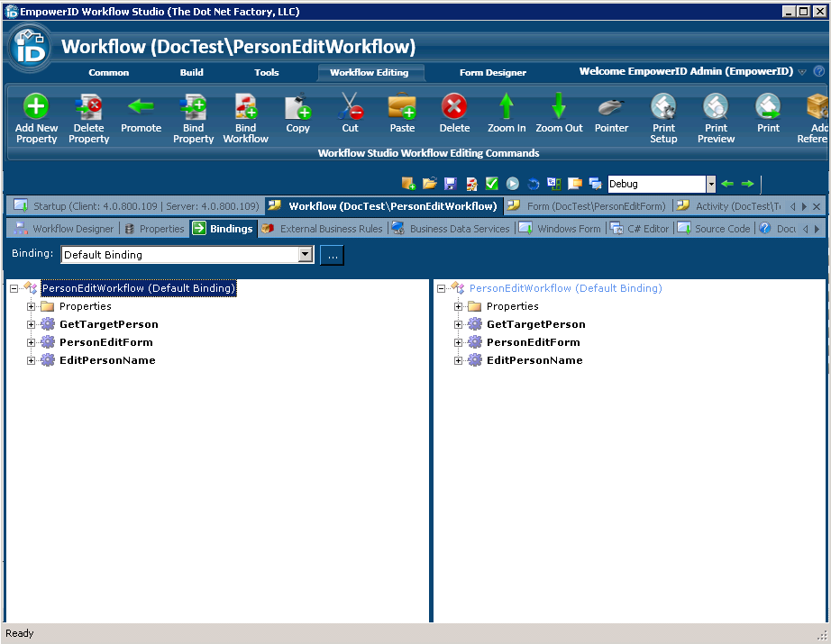Open the Default Binding dropdown
The height and width of the screenshot is (644, 831).
pyautogui.click(x=305, y=255)
